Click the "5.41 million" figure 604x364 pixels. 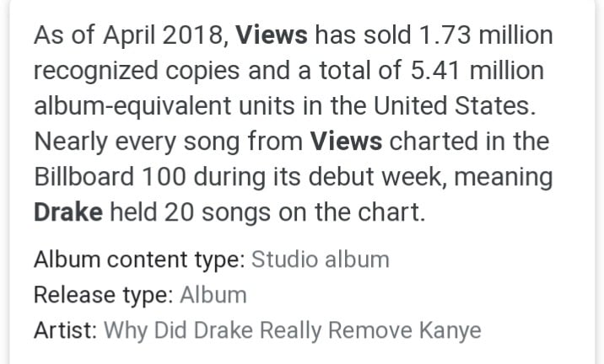(x=477, y=71)
